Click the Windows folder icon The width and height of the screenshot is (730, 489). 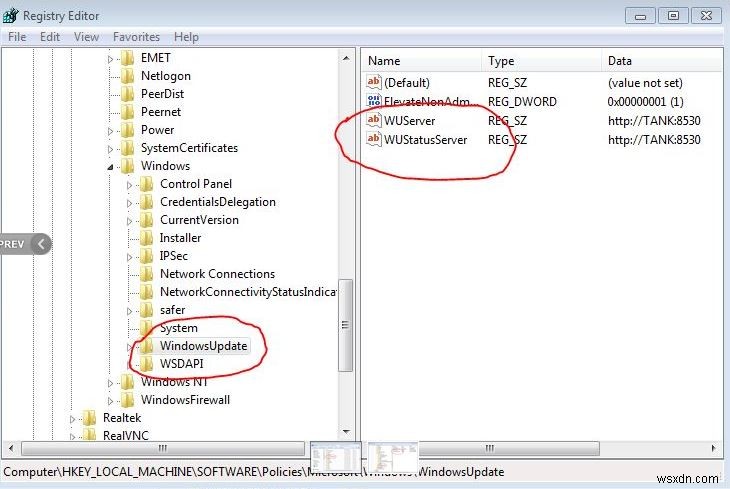pos(128,166)
